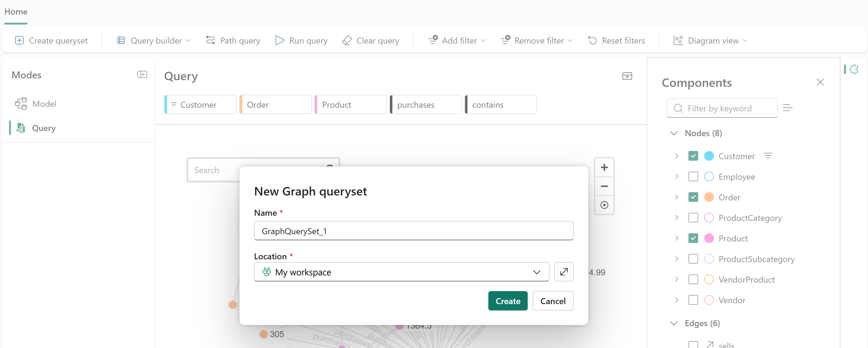This screenshot has height=348, width=868.
Task: Click the Query builder table icon
Action: 121,41
